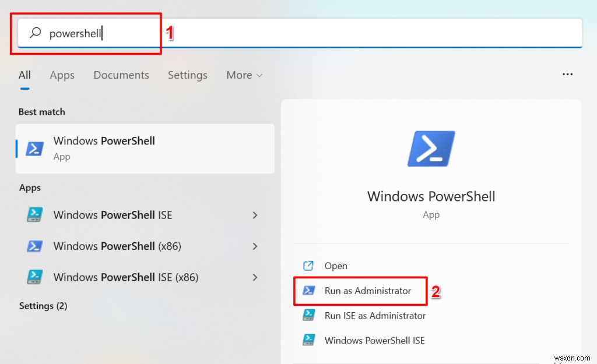Switch to the Documents filter tab
Image resolution: width=597 pixels, height=364 pixels.
click(x=121, y=75)
